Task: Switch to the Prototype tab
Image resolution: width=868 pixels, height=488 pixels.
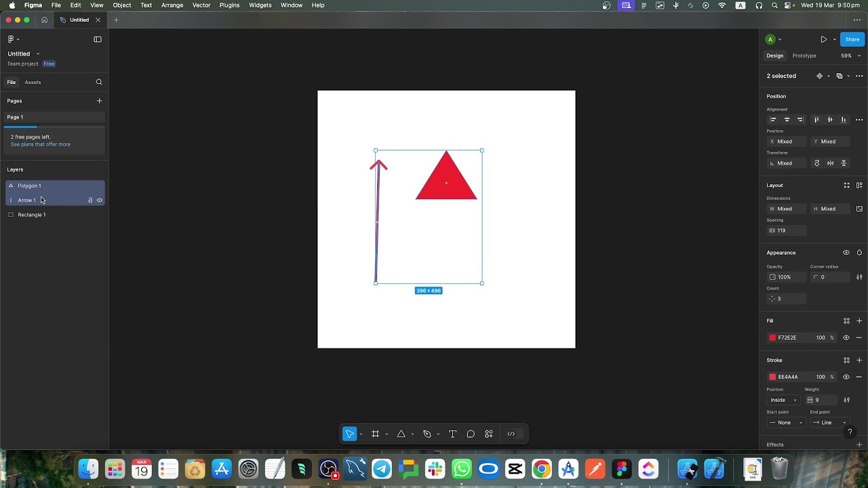Action: point(804,56)
